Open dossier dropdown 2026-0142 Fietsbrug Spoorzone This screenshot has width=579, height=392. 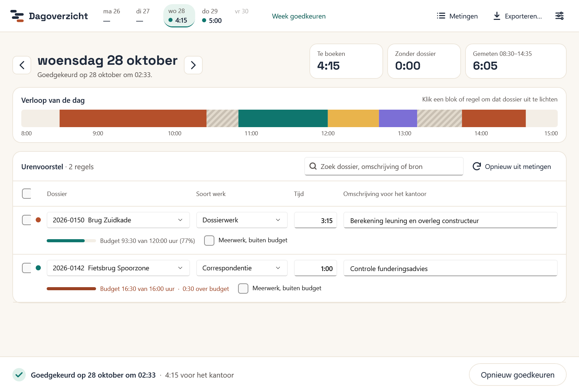[118, 268]
